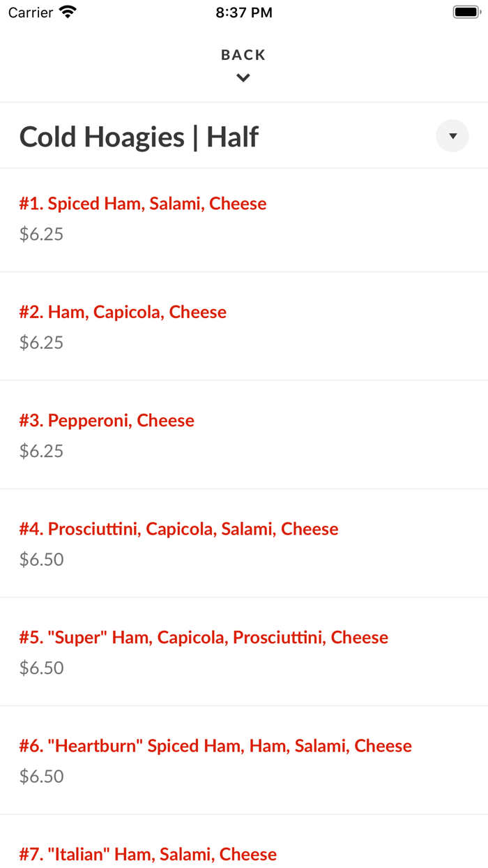Click the Wi-Fi icon in status bar
This screenshot has height=868, width=488.
(x=68, y=12)
